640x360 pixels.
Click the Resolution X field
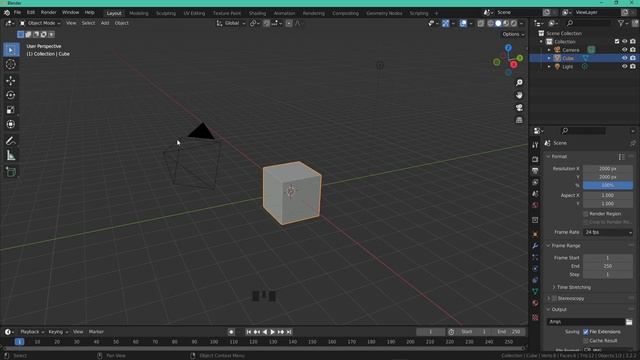pos(608,169)
